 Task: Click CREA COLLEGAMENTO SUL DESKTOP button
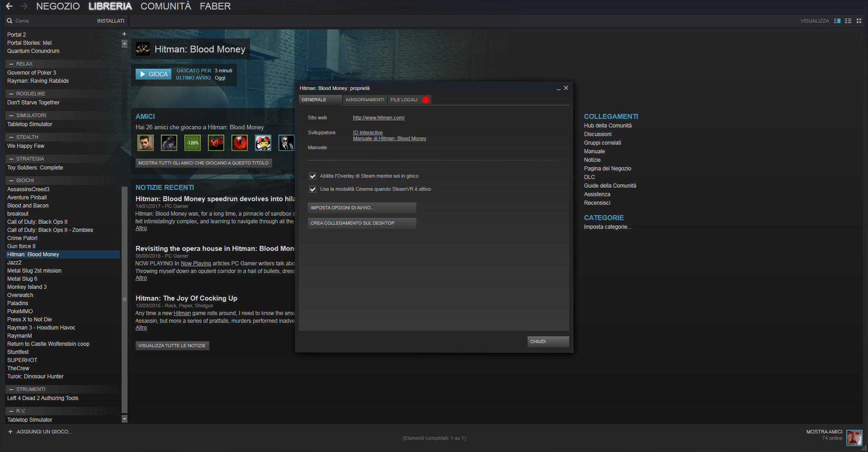click(x=362, y=223)
